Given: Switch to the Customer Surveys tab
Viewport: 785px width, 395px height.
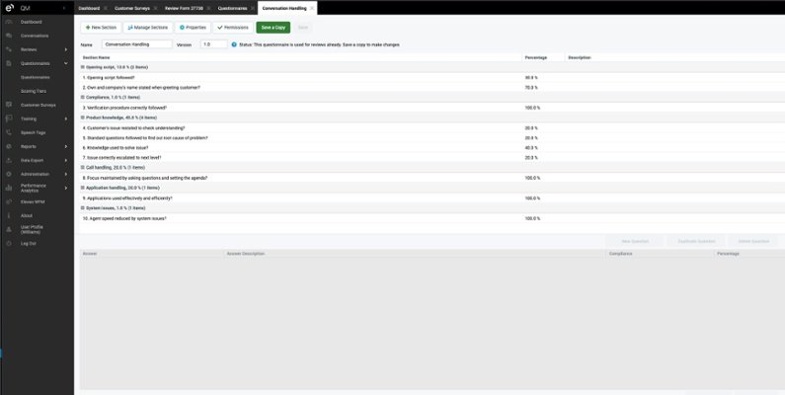Looking at the screenshot, I should [x=132, y=9].
